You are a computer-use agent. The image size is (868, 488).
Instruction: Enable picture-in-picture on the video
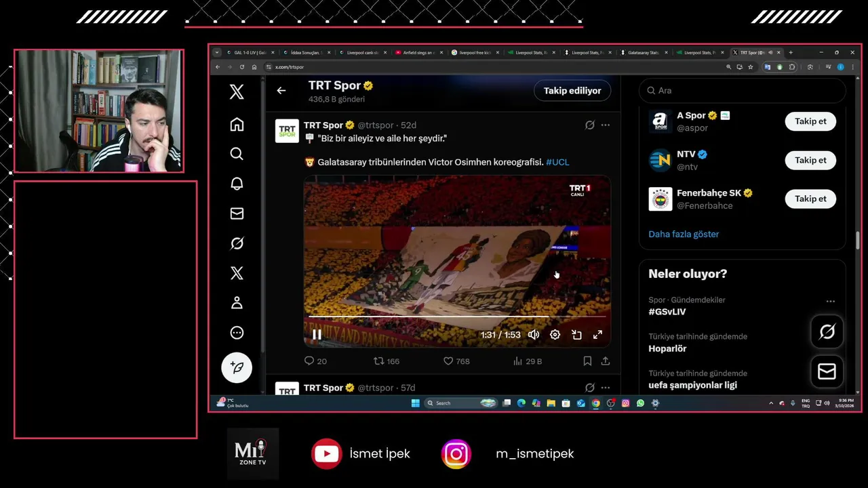point(576,335)
